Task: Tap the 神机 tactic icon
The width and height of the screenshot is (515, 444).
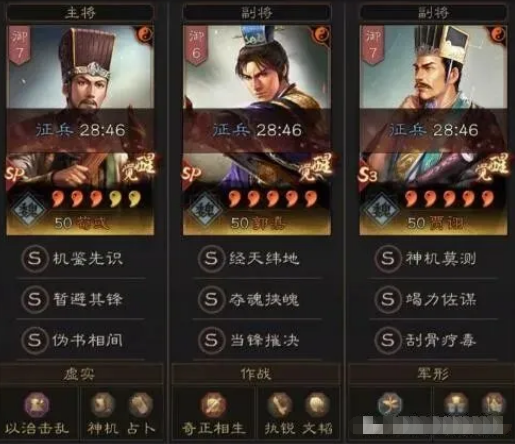Action: (x=103, y=404)
